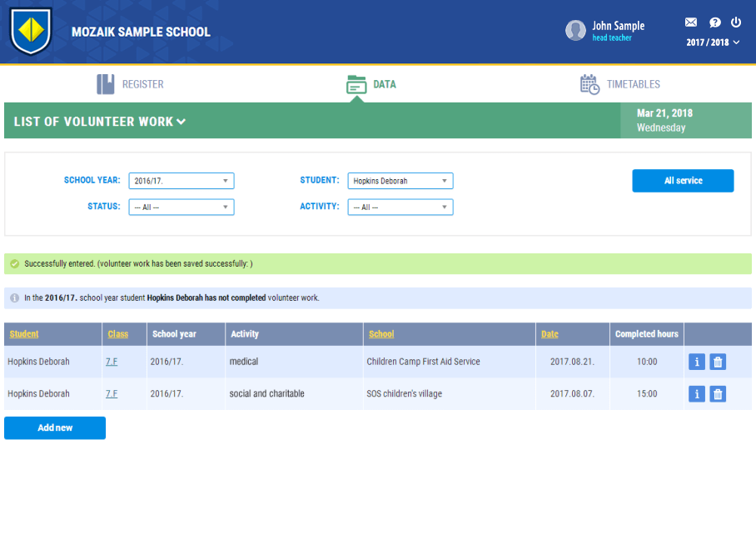Expand the Status filter dropdown
The image size is (756, 545).
click(182, 207)
